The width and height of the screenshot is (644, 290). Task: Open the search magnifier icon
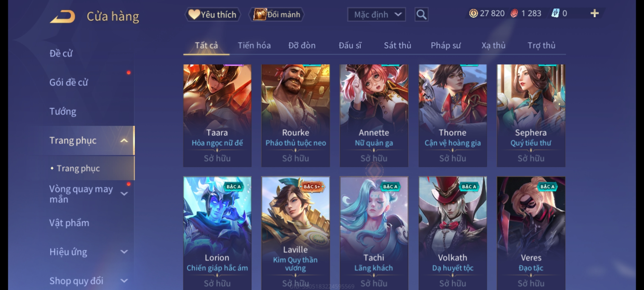(x=421, y=15)
